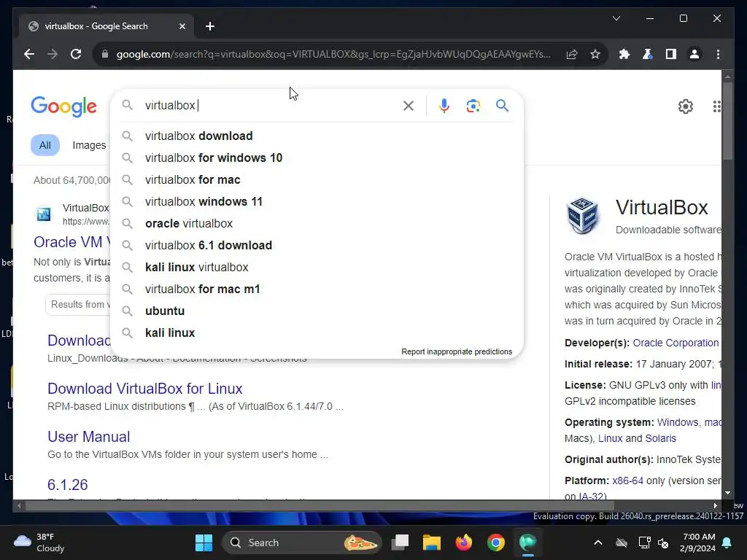The height and width of the screenshot is (560, 747).
Task: Open the 6.1.26 result link
Action: (x=68, y=485)
